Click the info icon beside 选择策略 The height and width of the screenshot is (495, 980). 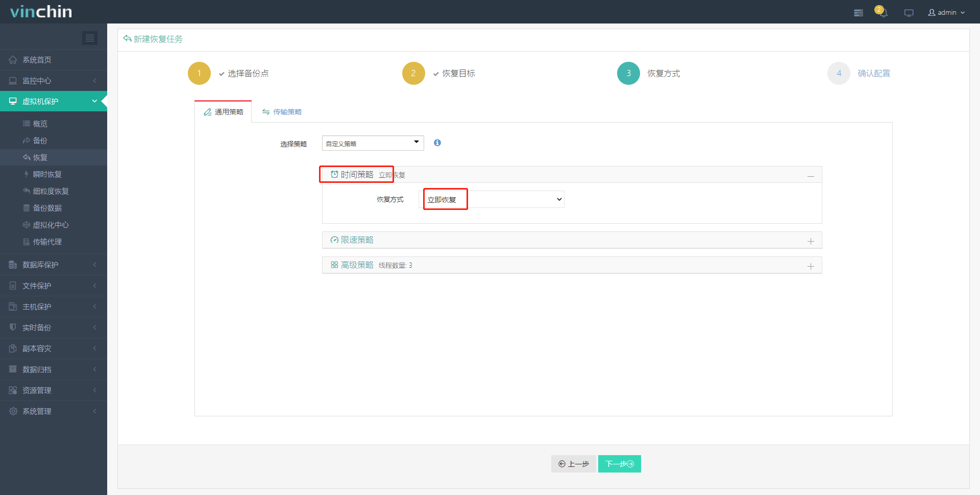pos(437,143)
